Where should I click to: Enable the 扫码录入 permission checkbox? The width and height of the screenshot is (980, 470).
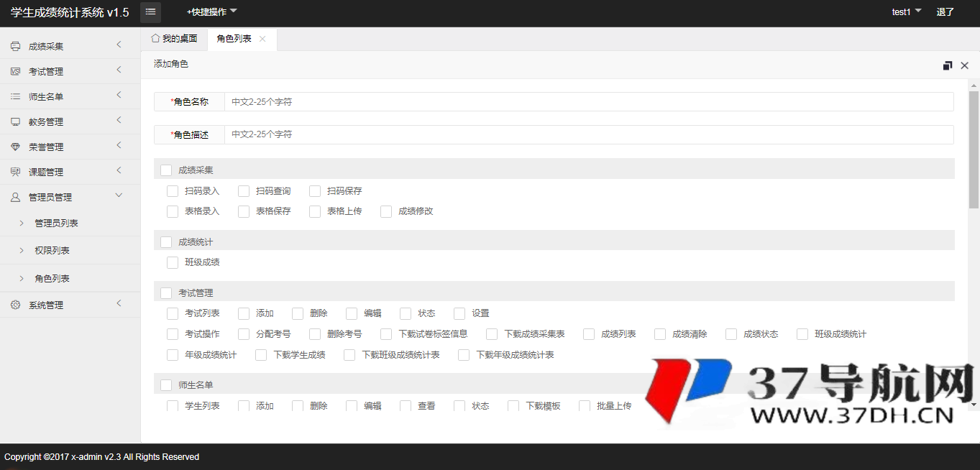pos(172,190)
